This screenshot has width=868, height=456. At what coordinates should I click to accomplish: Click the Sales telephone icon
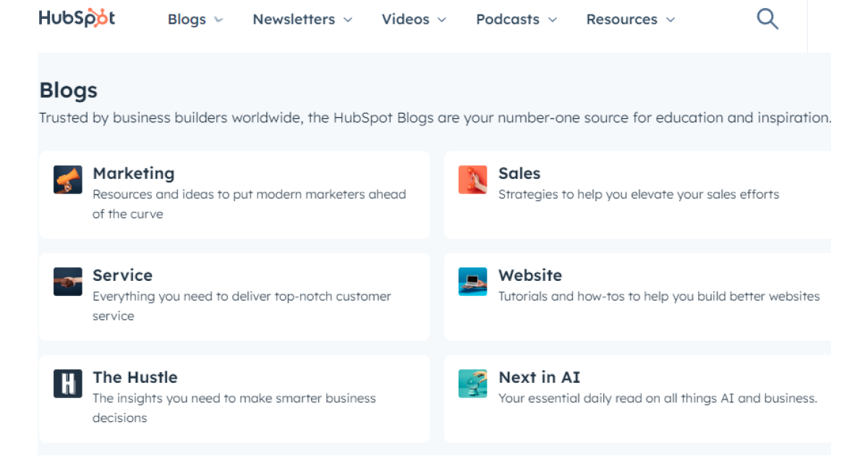point(473,180)
